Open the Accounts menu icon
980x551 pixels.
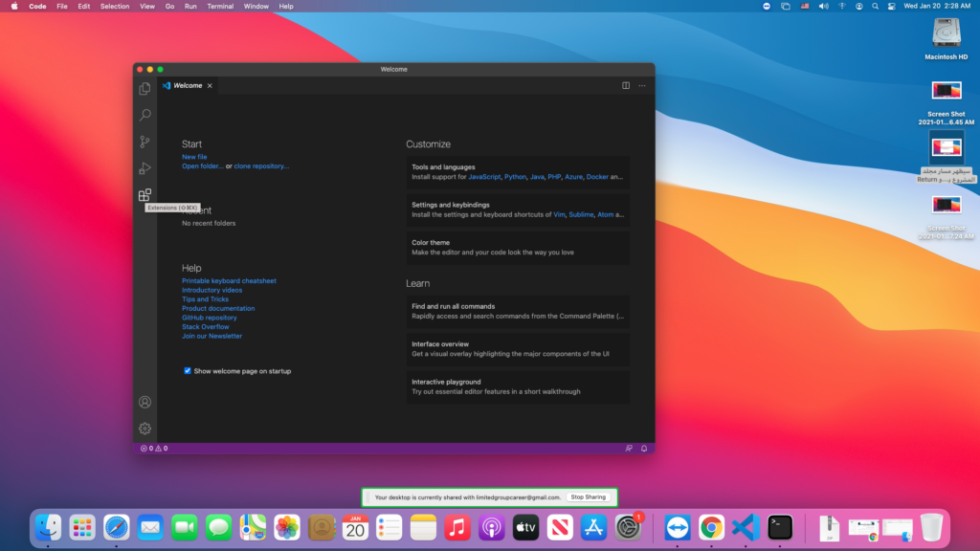click(145, 403)
